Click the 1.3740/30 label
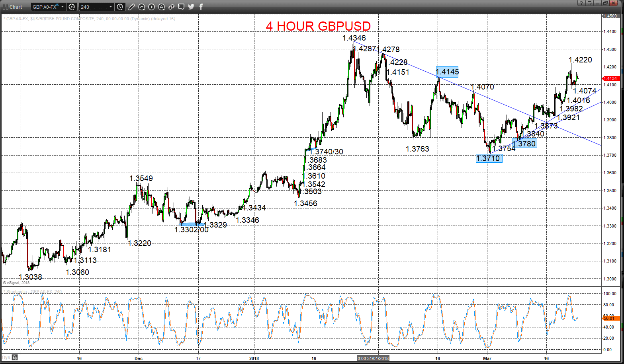 pyautogui.click(x=326, y=152)
